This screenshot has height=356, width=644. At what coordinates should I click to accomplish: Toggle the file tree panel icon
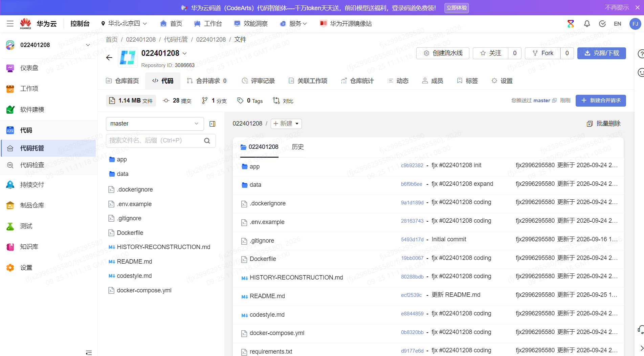(213, 124)
